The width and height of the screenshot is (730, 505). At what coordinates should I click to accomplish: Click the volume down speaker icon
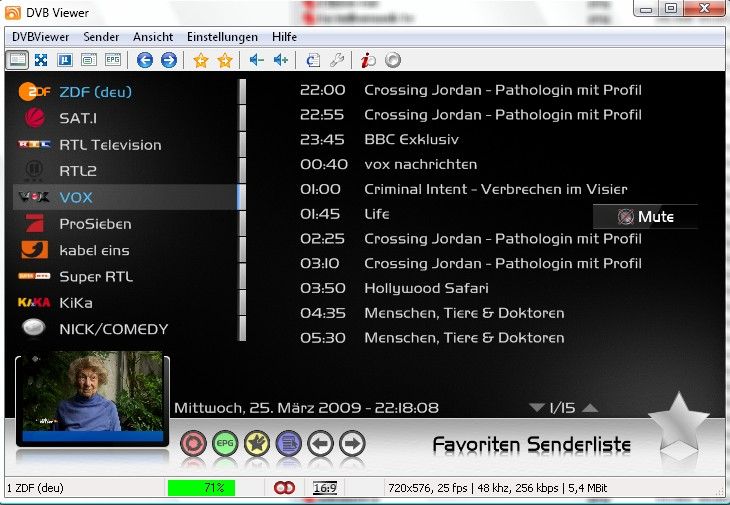coord(256,60)
